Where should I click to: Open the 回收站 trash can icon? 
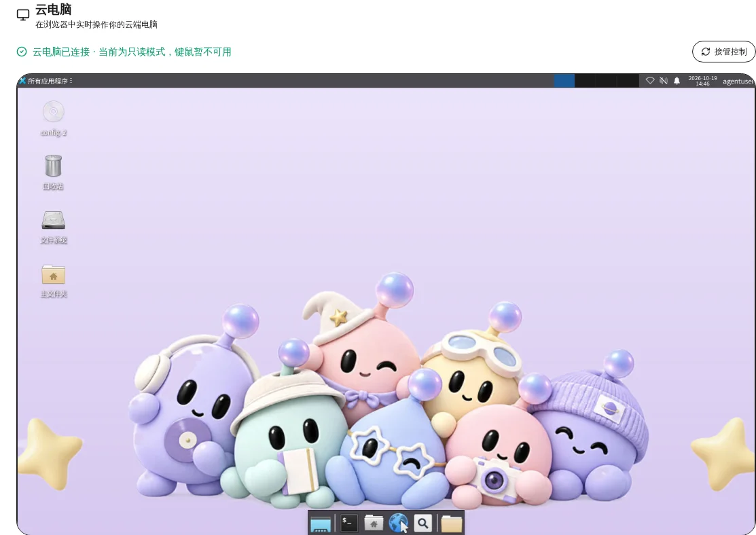(x=53, y=166)
